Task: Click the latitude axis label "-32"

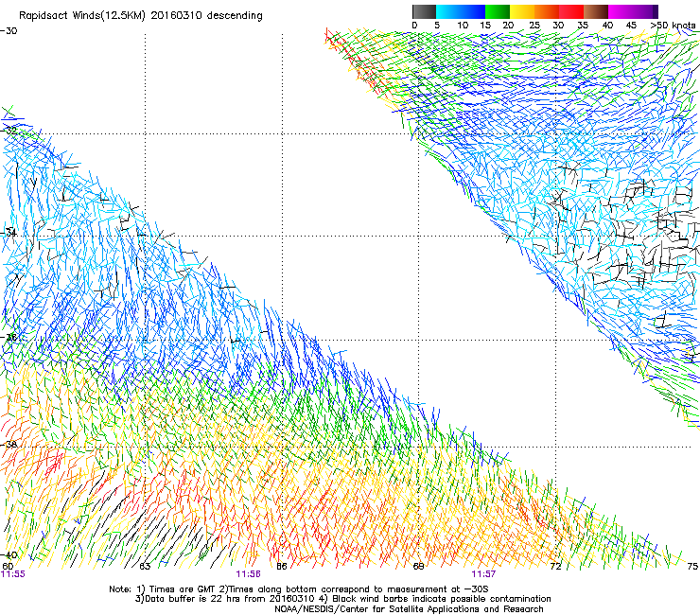Action: pos(9,131)
